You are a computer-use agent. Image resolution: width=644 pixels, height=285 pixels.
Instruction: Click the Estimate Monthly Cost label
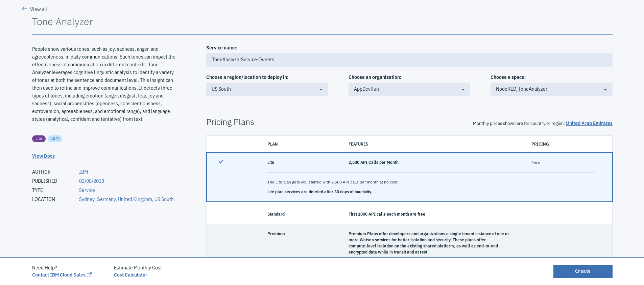click(x=138, y=268)
